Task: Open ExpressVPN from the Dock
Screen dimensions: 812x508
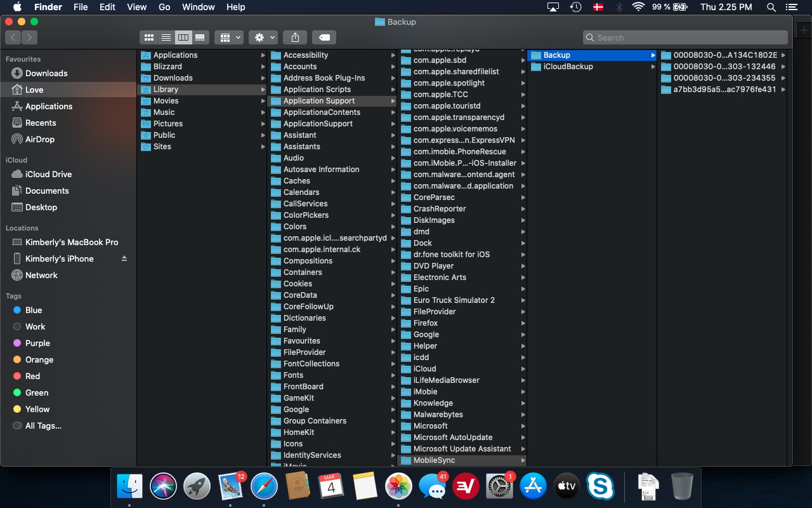Action: coord(466,487)
